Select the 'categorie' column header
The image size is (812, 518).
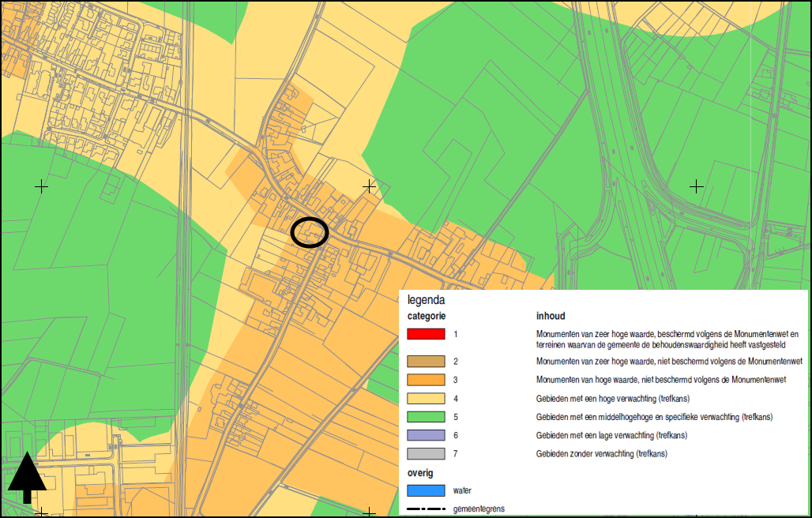point(427,316)
